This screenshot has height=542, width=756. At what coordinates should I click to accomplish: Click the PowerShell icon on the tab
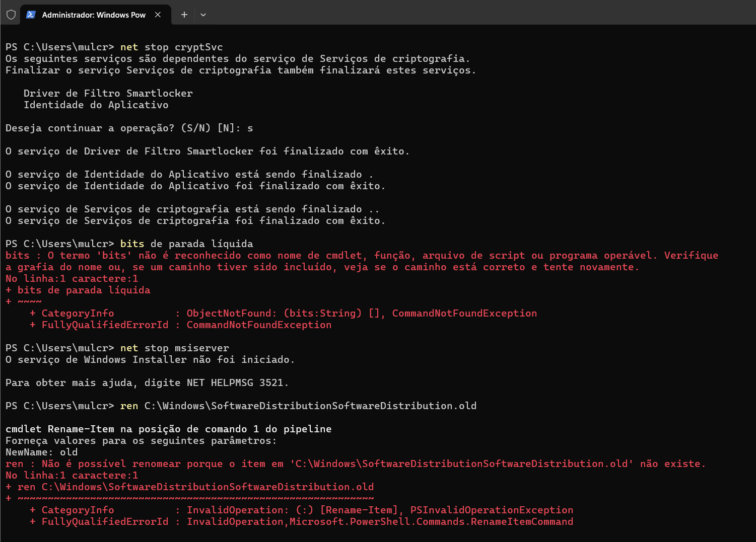click(31, 15)
